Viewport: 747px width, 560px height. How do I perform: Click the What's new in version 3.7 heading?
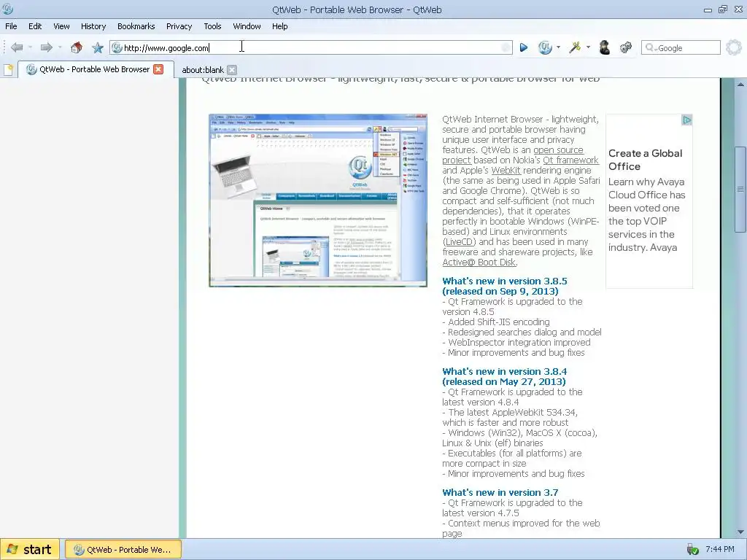(x=500, y=492)
